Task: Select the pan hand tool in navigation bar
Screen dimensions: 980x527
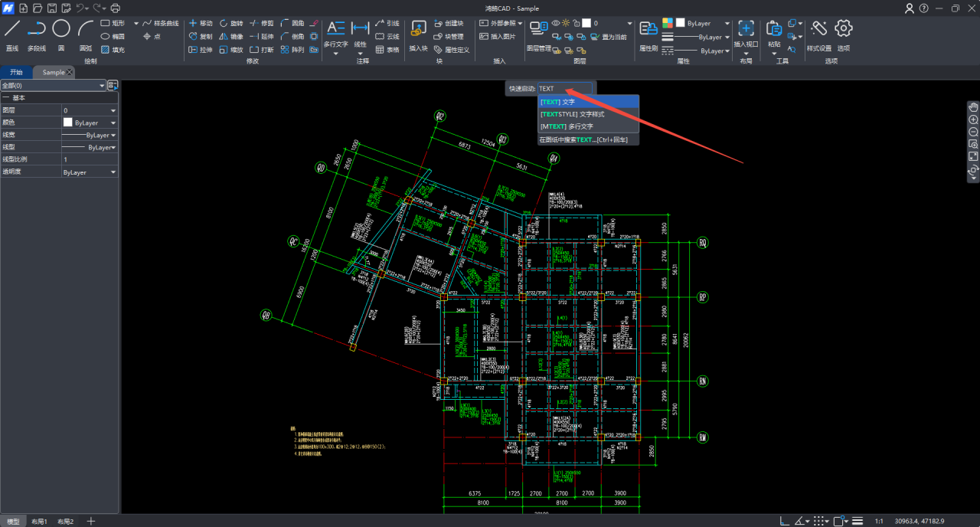Action: point(973,106)
